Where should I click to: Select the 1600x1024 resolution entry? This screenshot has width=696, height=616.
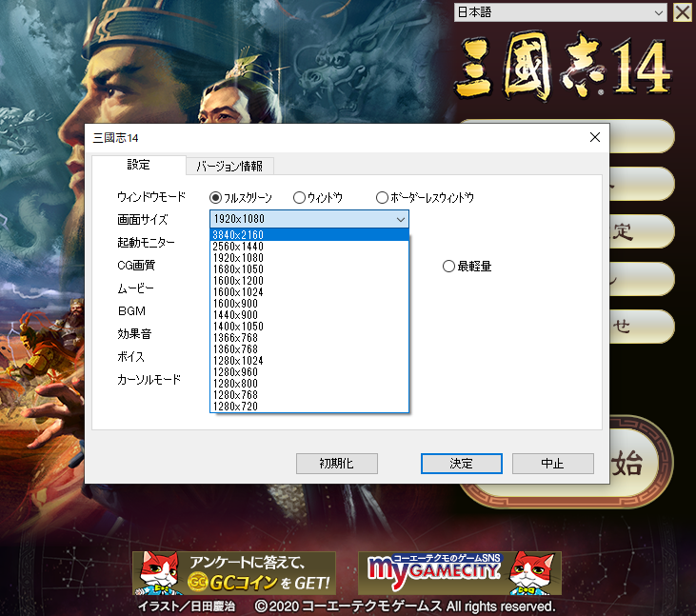click(x=308, y=292)
